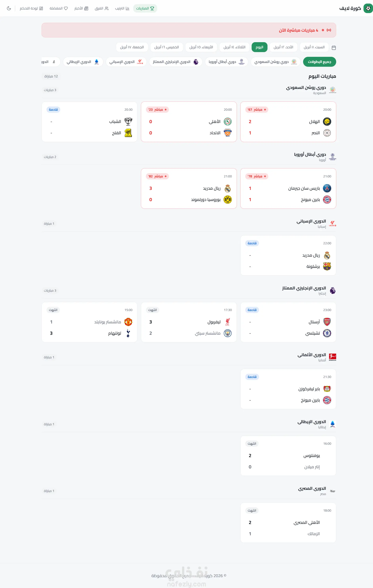Viewport: 373px width, 588px height.
Task: Click the Bundesliga league logo
Action: (332, 357)
